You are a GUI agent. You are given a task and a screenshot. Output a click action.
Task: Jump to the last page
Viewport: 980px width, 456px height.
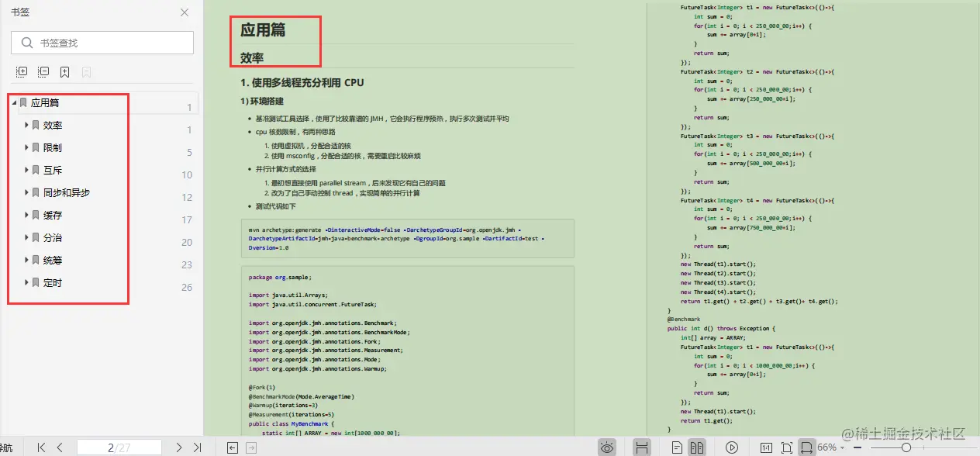[x=196, y=447]
